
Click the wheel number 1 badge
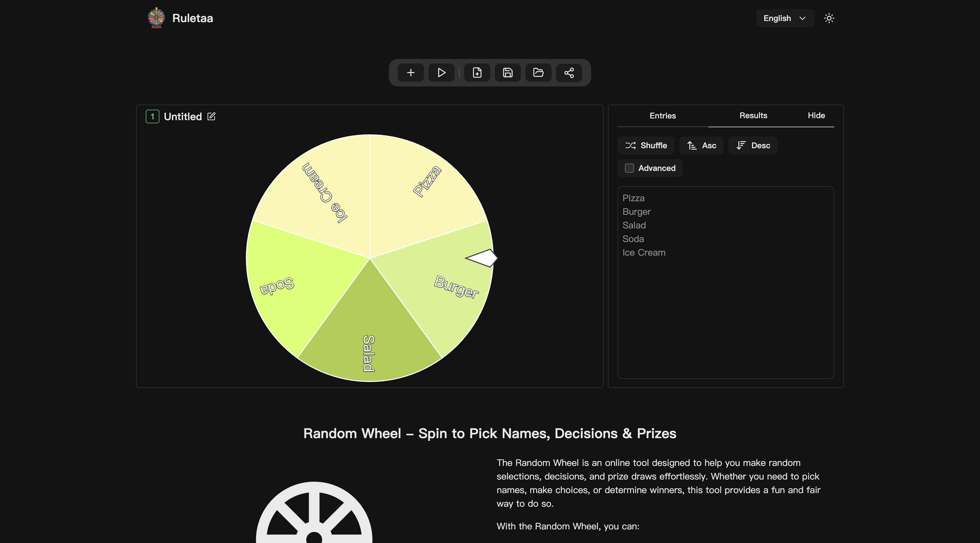(x=152, y=116)
